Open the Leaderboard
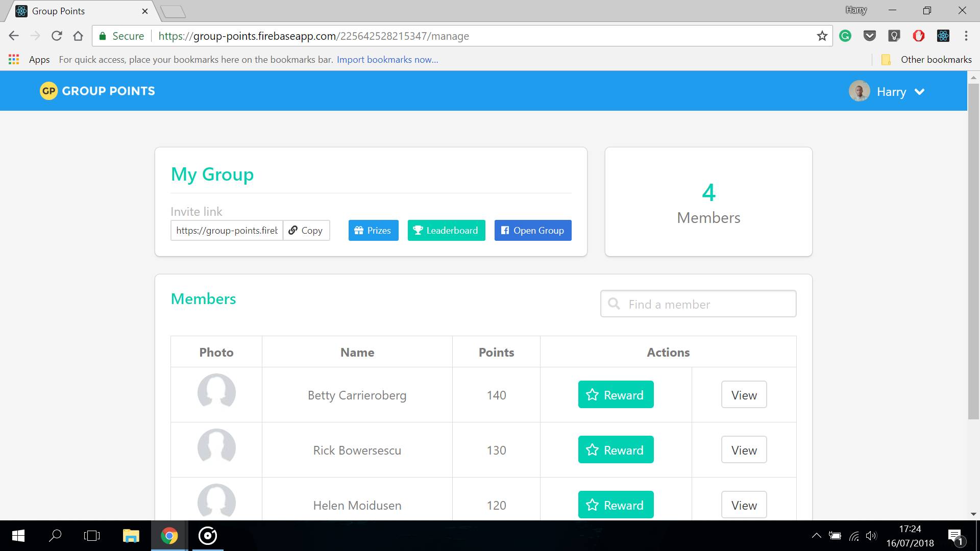The height and width of the screenshot is (551, 980). tap(446, 231)
